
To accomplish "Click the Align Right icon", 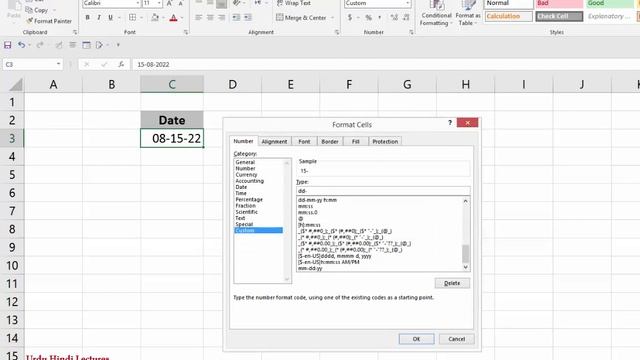I will point(222,18).
